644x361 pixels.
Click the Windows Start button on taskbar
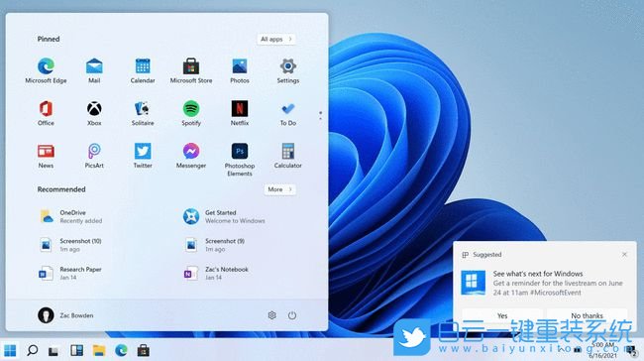click(10, 350)
